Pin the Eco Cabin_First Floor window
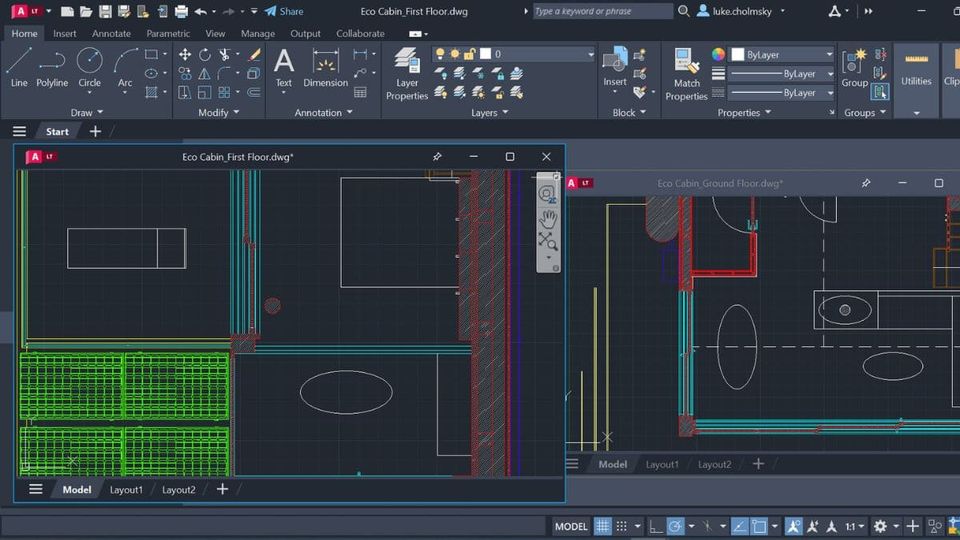This screenshot has height=540, width=960. 437,157
